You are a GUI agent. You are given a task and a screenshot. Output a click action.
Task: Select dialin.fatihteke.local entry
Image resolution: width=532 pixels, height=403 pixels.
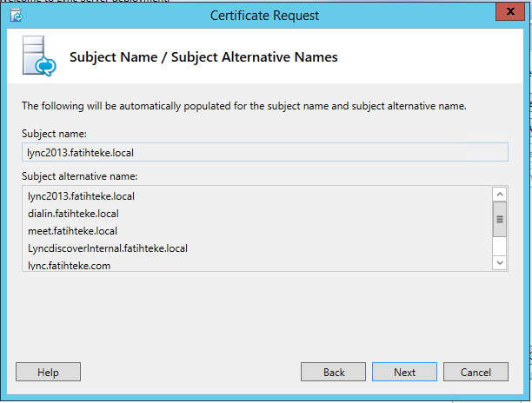[x=73, y=214]
